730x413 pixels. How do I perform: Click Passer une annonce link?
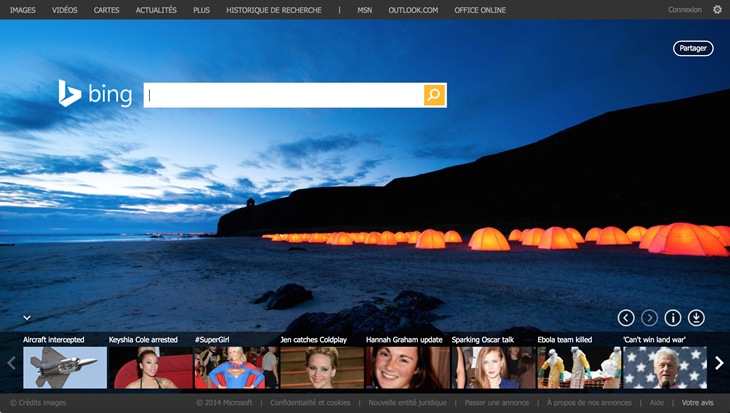(497, 403)
